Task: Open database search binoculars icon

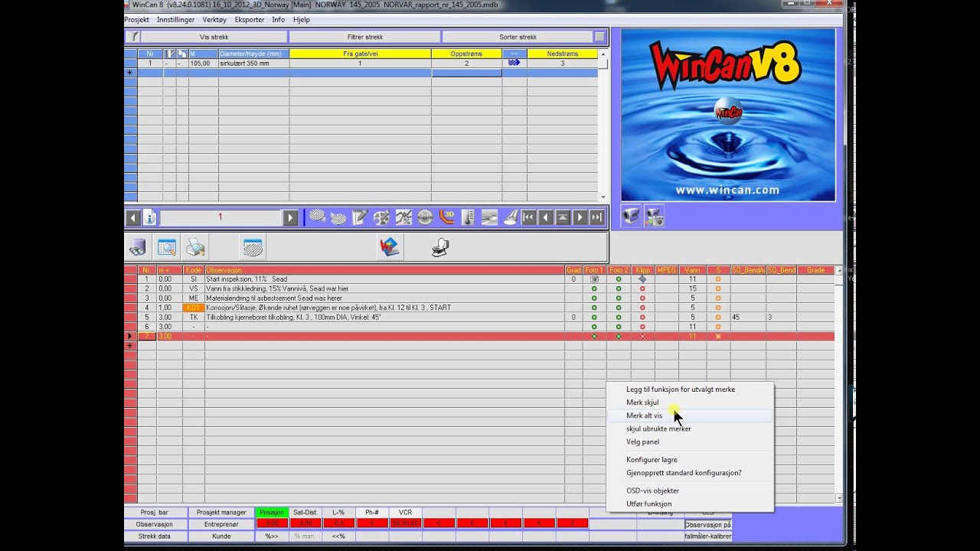Action: click(138, 247)
